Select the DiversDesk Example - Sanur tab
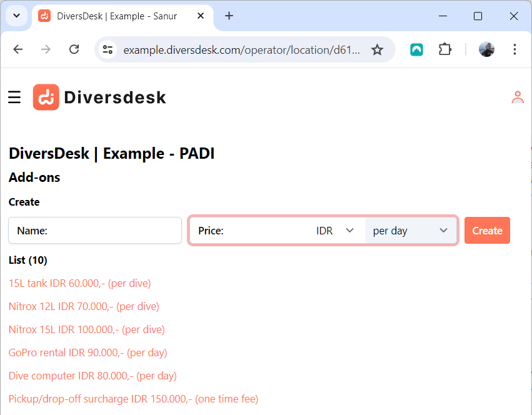Image resolution: width=532 pixels, height=415 pixels. 122,16
